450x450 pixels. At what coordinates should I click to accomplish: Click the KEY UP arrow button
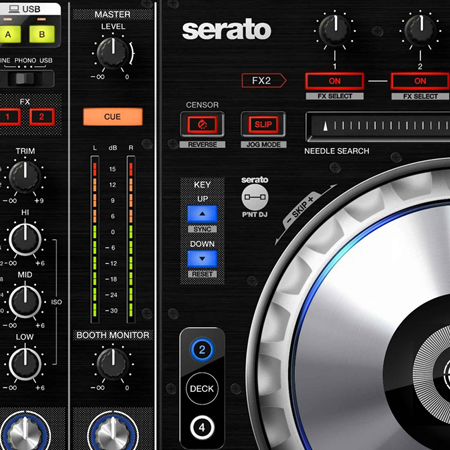coord(202,214)
